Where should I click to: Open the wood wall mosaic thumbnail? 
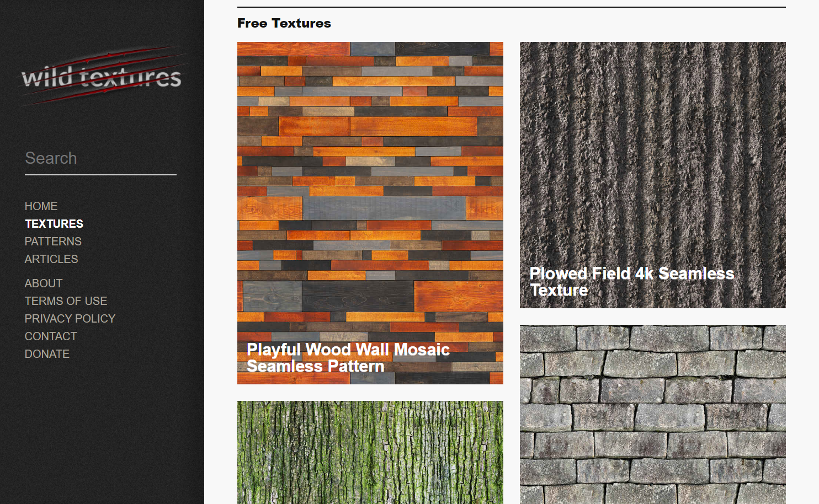370,213
